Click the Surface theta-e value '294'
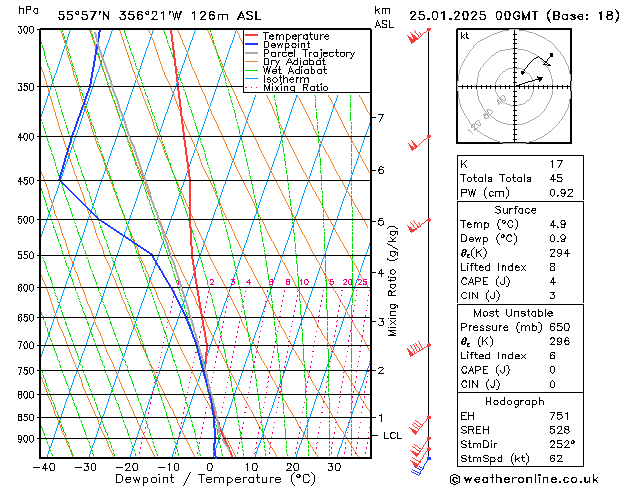 [560, 253]
